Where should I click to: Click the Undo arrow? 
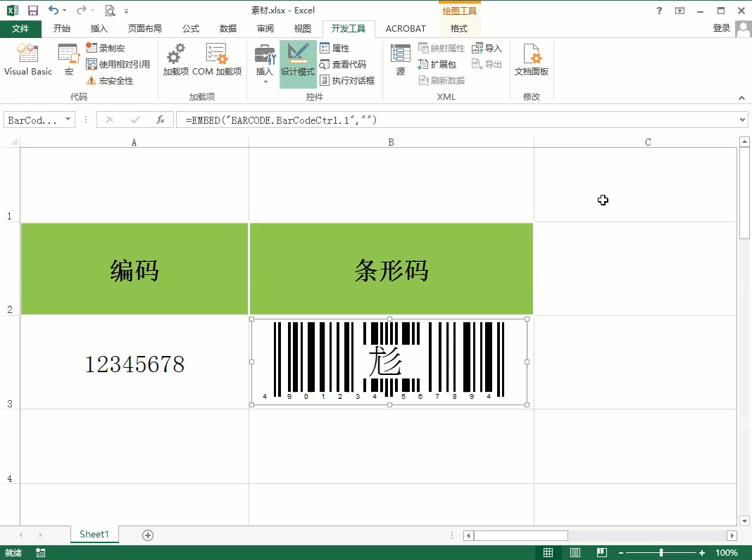click(x=54, y=10)
